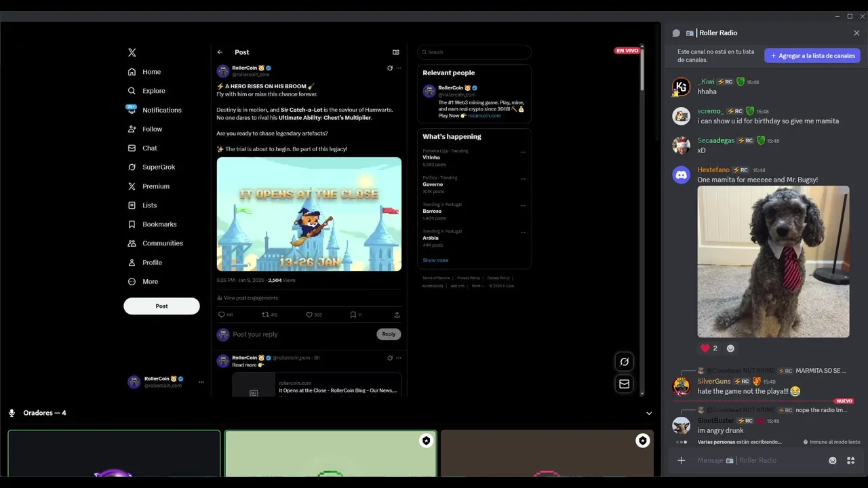Click the floating messages envelope button
This screenshot has width=868, height=488.
625,384
